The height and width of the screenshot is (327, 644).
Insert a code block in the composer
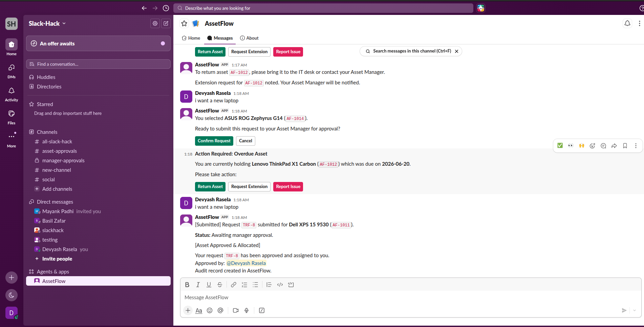click(x=291, y=285)
